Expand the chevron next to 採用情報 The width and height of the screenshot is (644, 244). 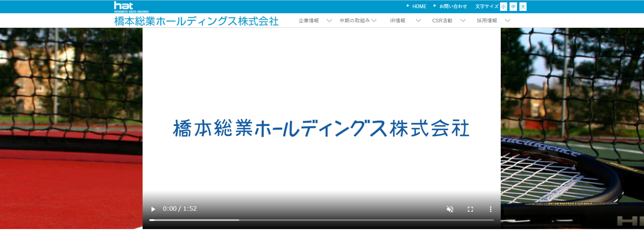[x=508, y=21]
